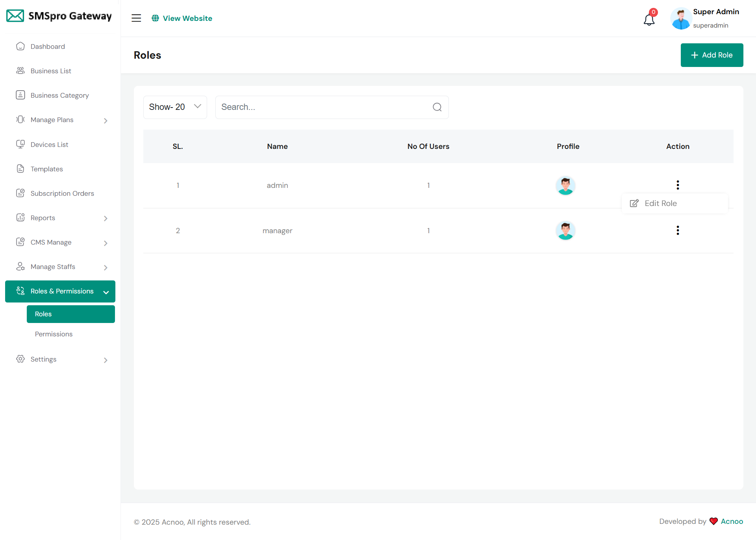Open three-dot actions for manager role
Viewport: 756px width, 540px height.
[678, 230]
